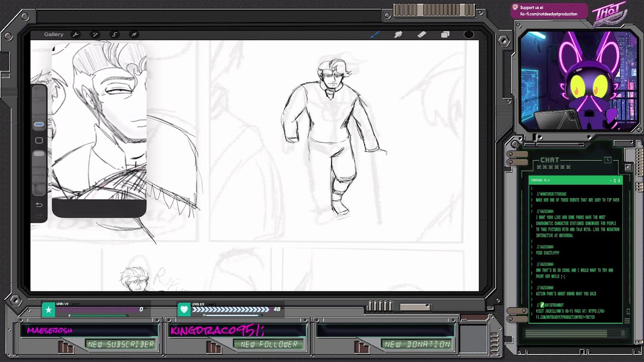This screenshot has height=362, width=644.
Task: Click the small head sketch at canvas bottom
Action: tap(135, 279)
